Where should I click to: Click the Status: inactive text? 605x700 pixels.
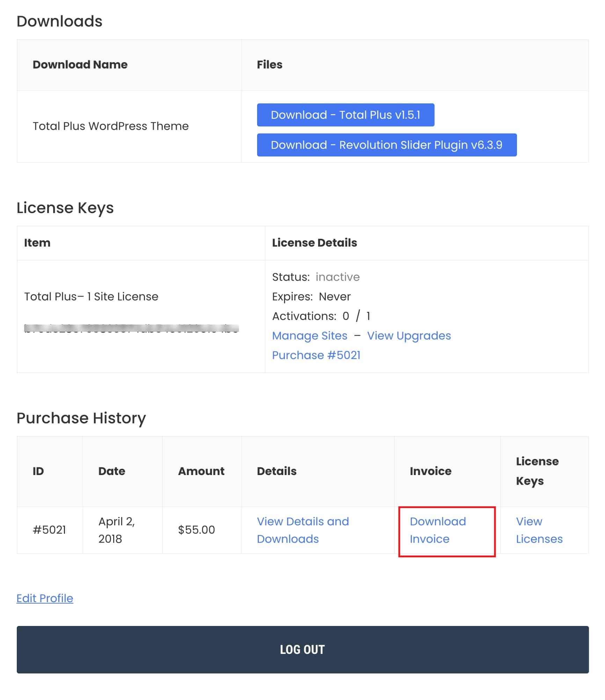tap(316, 277)
